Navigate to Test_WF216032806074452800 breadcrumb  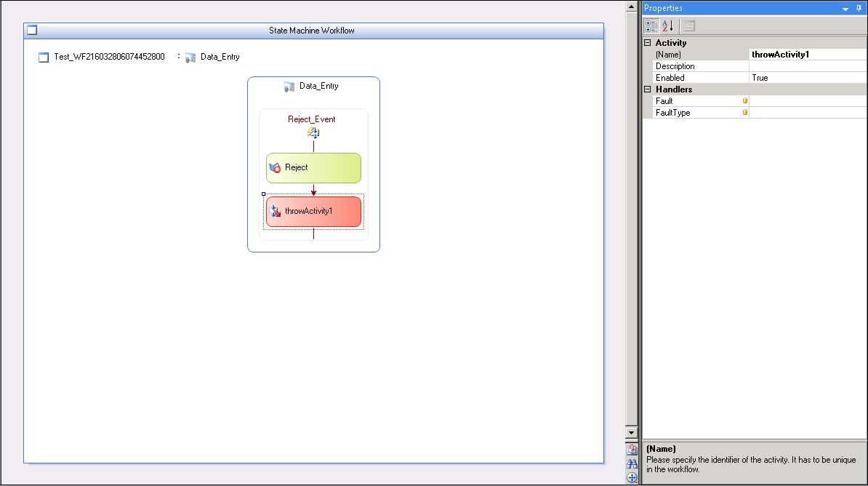[109, 57]
